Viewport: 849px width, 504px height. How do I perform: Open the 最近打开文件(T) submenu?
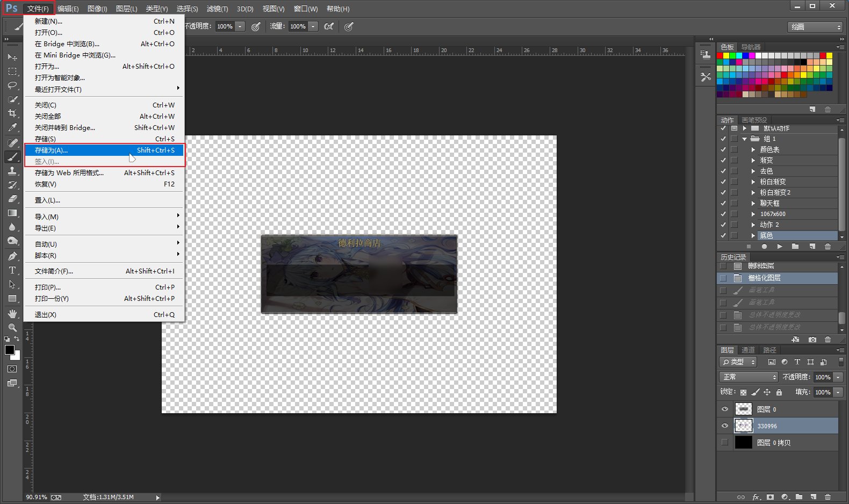pos(104,90)
